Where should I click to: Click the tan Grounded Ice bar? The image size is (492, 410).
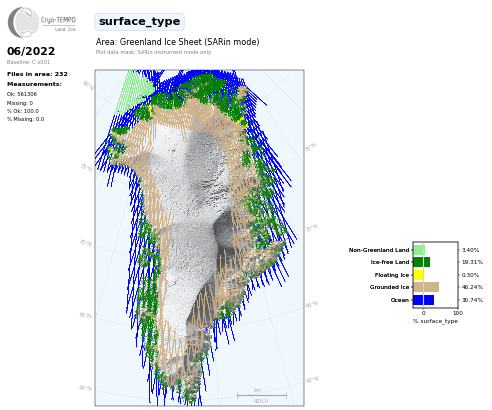pyautogui.click(x=426, y=287)
